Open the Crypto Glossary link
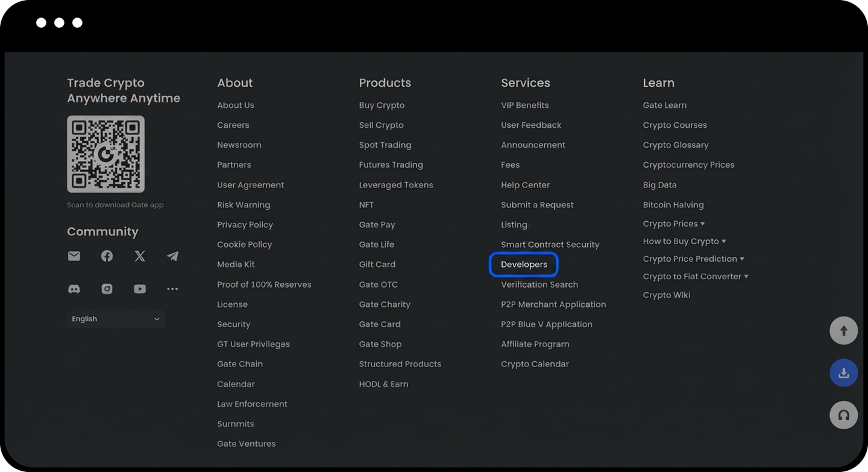The image size is (868, 472). [676, 145]
